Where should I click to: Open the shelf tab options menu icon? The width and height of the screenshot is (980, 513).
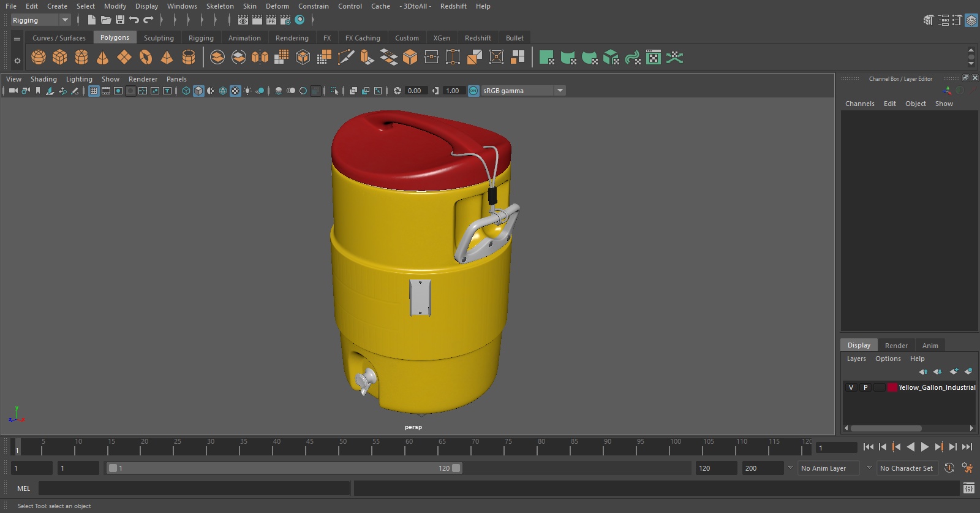(x=17, y=39)
